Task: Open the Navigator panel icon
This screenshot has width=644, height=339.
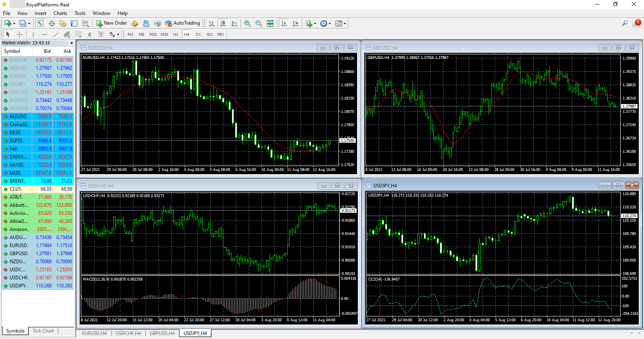Action: tap(62, 23)
